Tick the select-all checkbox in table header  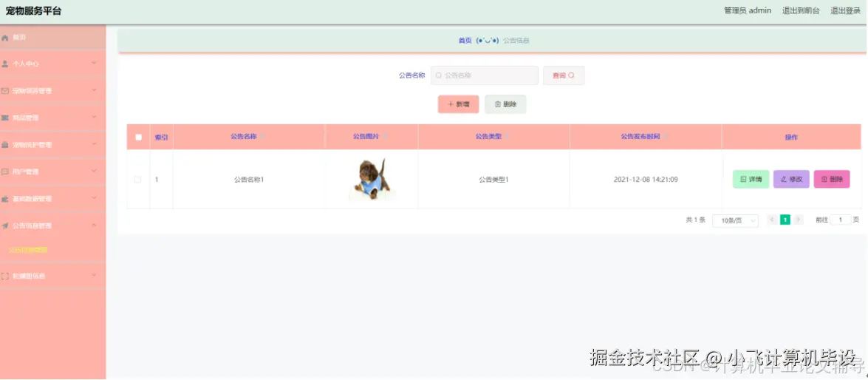tap(138, 138)
